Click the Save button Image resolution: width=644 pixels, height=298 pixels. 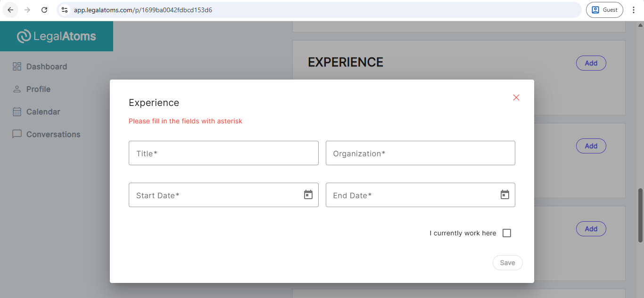tap(508, 263)
